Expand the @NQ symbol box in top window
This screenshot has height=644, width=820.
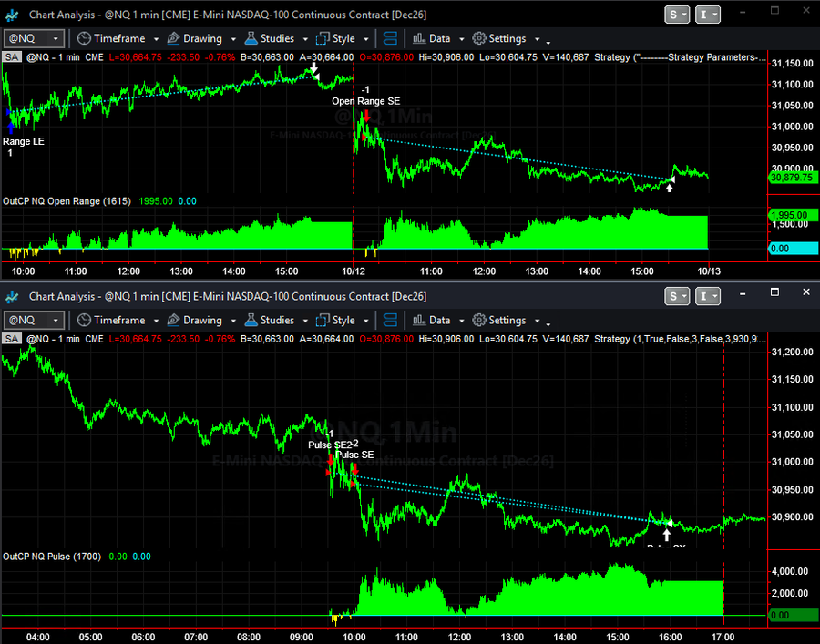tap(55, 38)
